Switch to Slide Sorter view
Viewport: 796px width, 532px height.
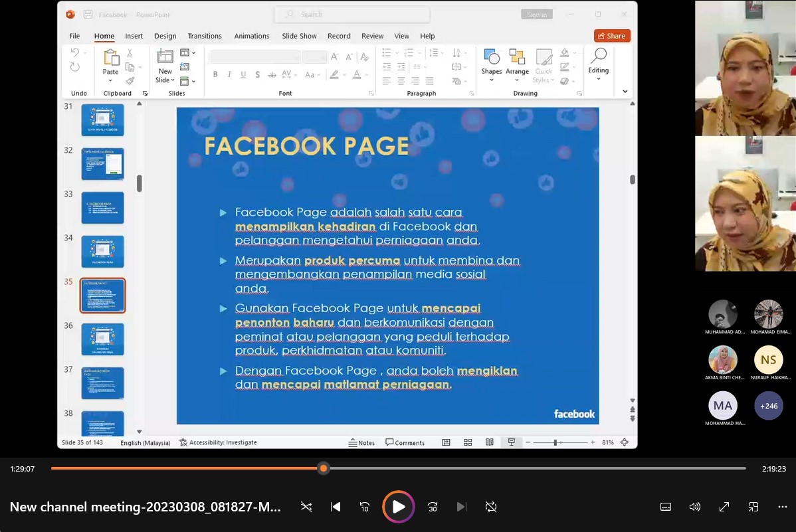(x=468, y=442)
